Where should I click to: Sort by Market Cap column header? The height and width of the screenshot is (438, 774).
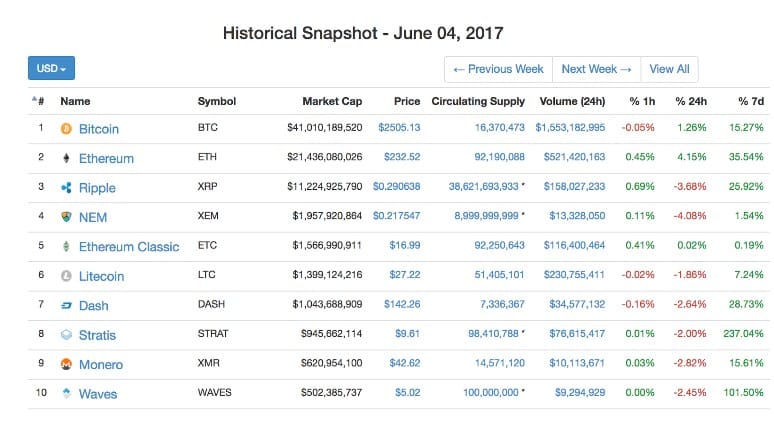[x=332, y=101]
